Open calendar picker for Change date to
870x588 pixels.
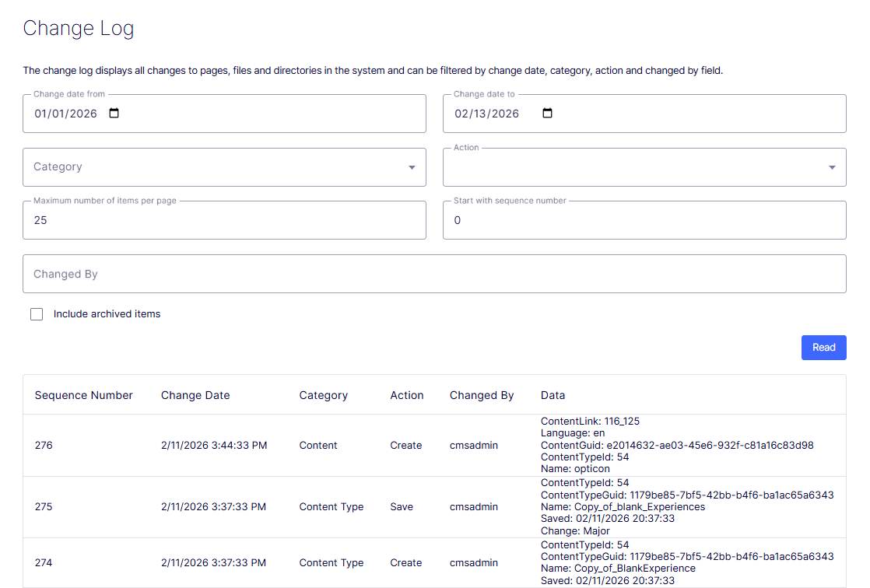pos(547,113)
